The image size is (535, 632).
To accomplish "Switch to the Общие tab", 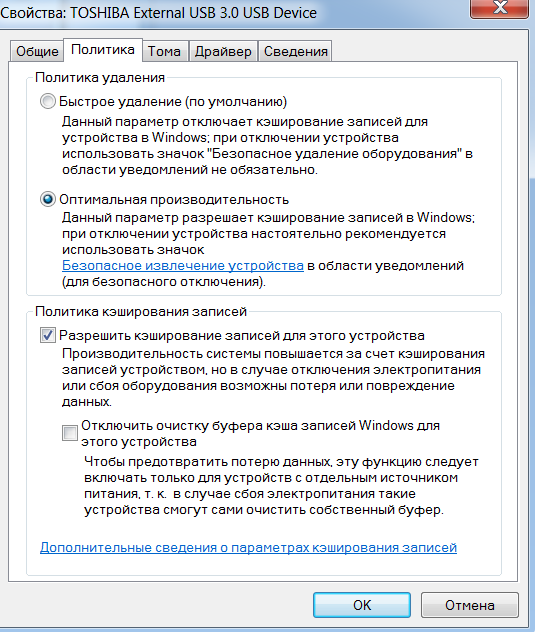I will click(37, 51).
